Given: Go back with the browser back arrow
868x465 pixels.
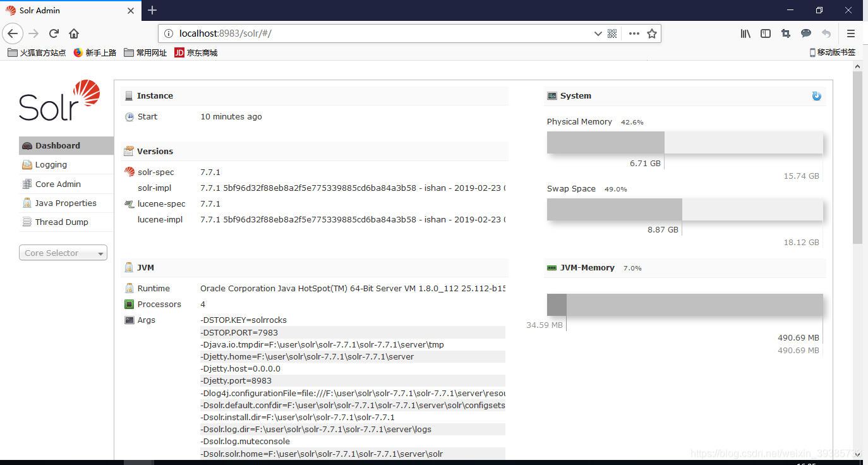Looking at the screenshot, I should pyautogui.click(x=13, y=33).
